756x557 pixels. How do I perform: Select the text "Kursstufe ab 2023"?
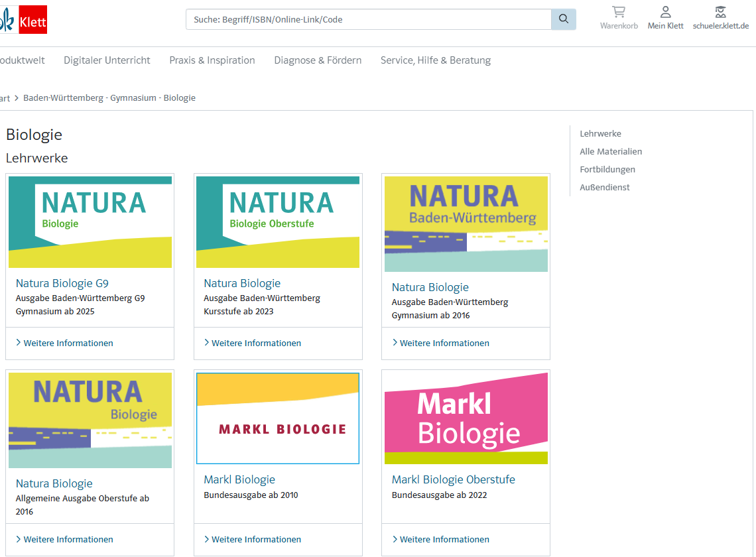[x=239, y=312]
